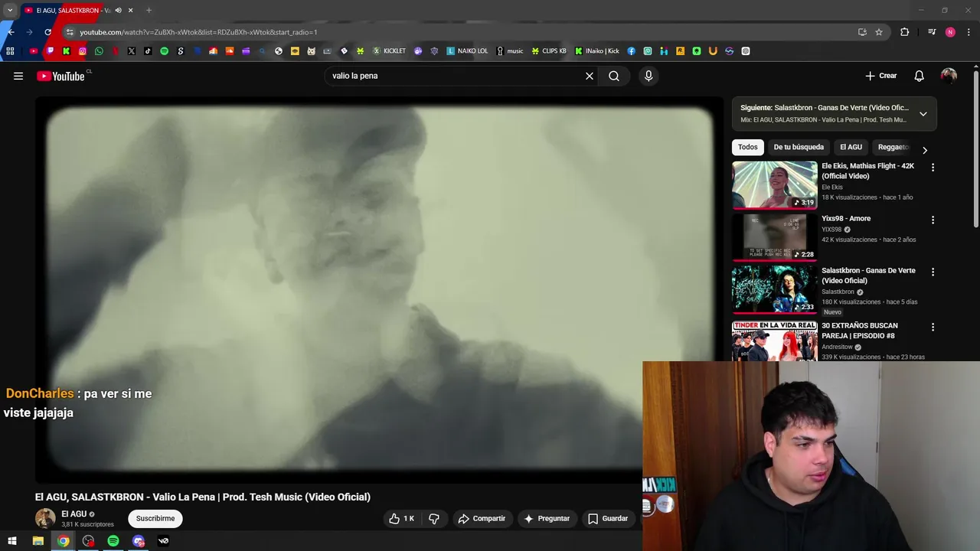Screen dimensions: 980x551
Task: Open the Facebook bookmark
Action: click(631, 51)
